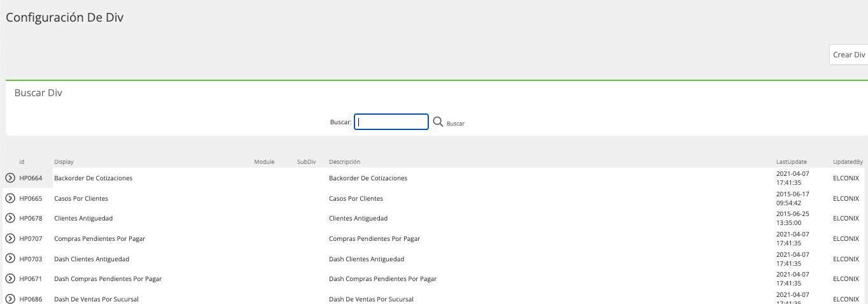868x304 pixels.
Task: Click Display cell Backorder De Cotizaciones
Action: click(94, 178)
